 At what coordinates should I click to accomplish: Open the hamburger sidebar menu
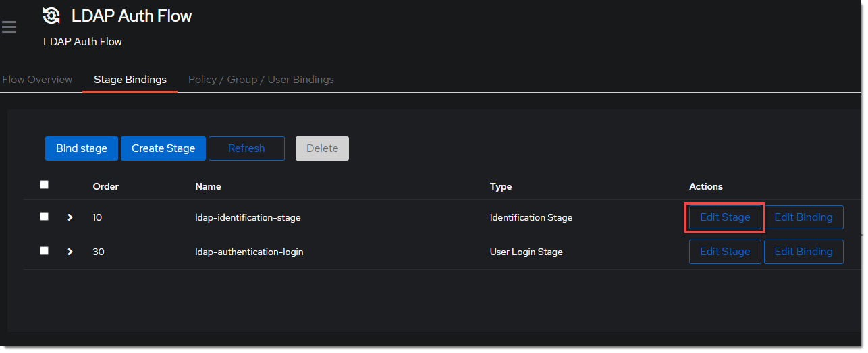9,27
